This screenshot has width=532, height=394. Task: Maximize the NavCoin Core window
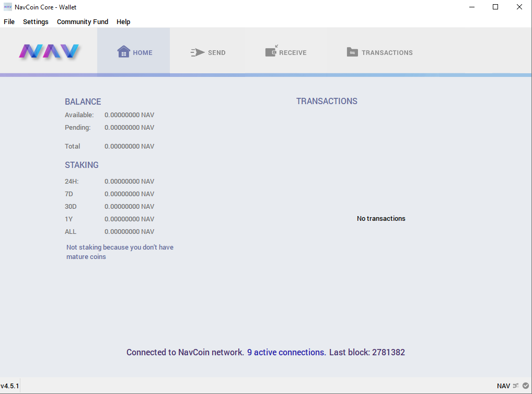[495, 7]
